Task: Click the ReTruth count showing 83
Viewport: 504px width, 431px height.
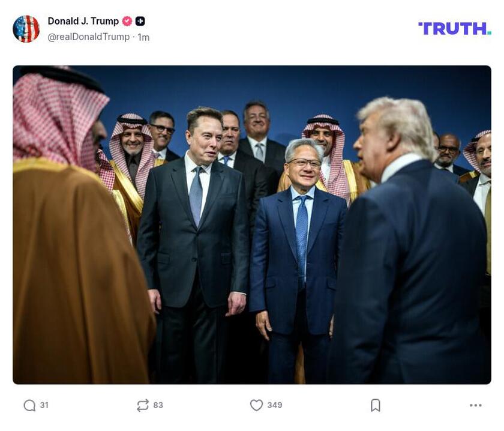Action: [x=158, y=405]
